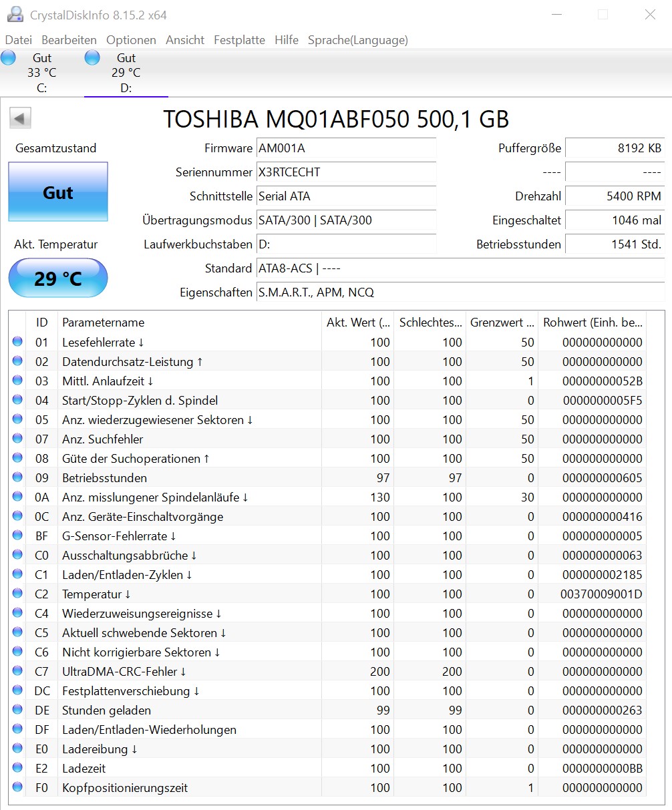The height and width of the screenshot is (810, 672).
Task: Click status orb for misslungener Spindelanläufe row
Action: tap(17, 497)
